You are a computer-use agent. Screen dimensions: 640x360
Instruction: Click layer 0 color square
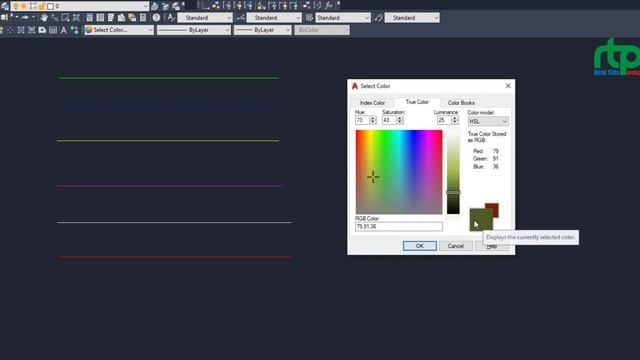click(x=50, y=6)
